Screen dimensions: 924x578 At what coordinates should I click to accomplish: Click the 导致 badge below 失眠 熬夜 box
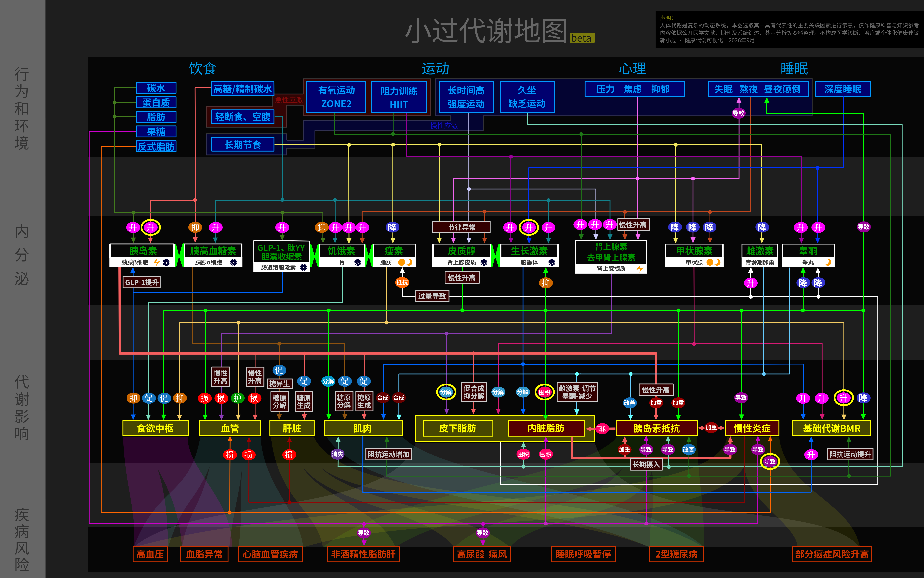[738, 113]
